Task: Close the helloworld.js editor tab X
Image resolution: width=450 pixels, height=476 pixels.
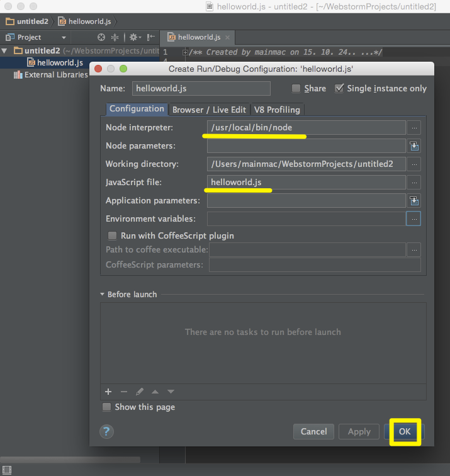Action: point(227,37)
